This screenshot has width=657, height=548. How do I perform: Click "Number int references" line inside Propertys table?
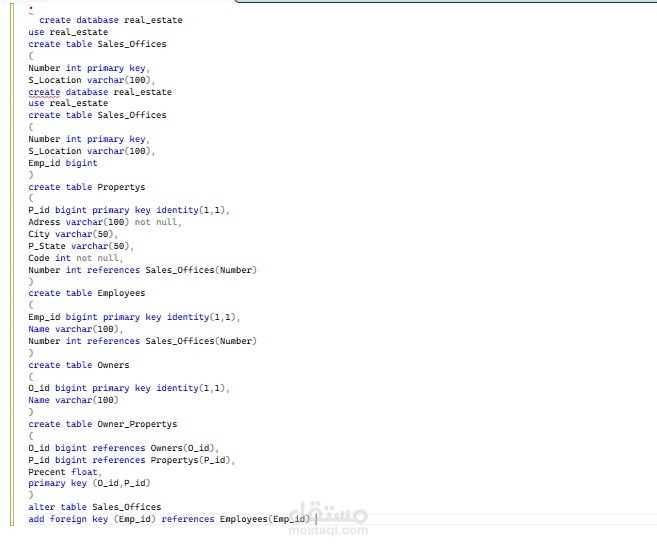[142, 270]
